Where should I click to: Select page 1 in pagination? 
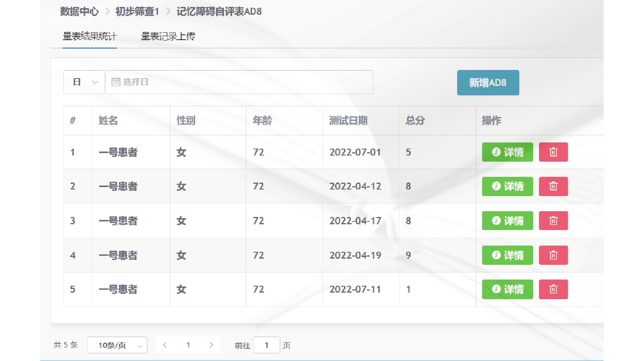(x=188, y=345)
